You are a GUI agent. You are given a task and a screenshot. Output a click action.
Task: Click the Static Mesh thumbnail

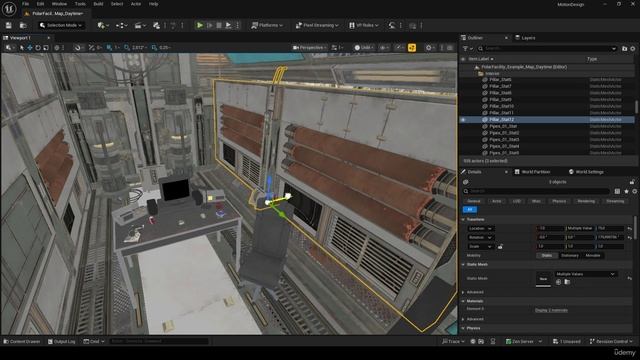click(x=543, y=279)
